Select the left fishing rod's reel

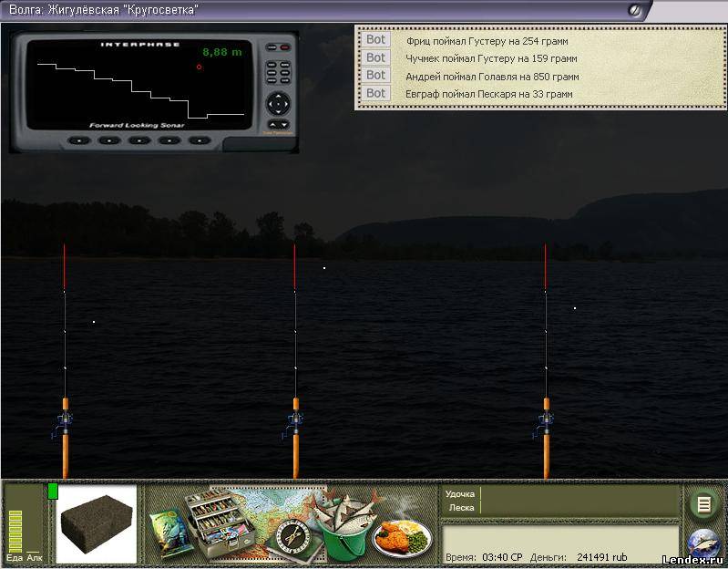(63, 424)
